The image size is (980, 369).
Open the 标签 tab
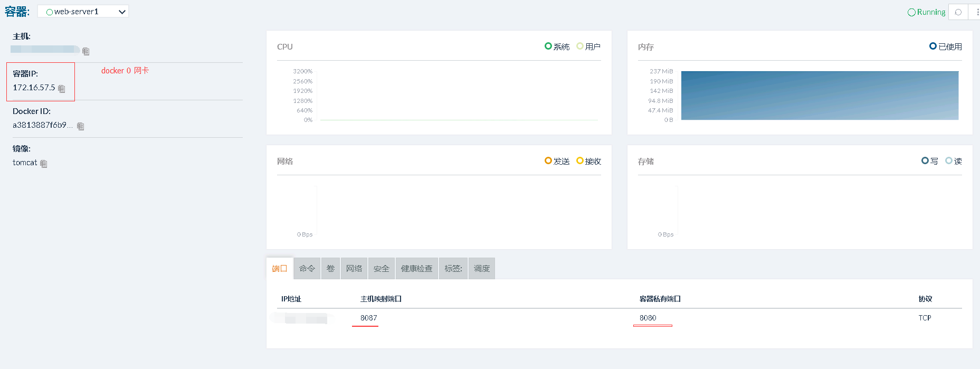tap(453, 268)
